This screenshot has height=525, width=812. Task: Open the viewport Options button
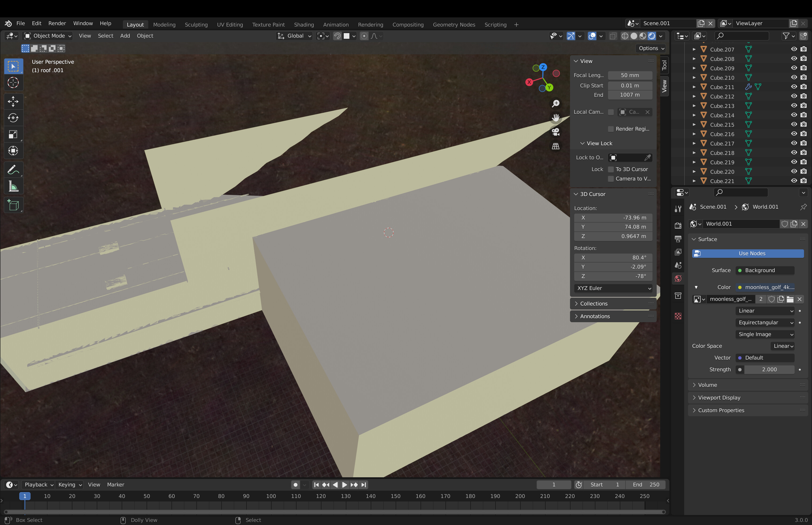(x=651, y=48)
